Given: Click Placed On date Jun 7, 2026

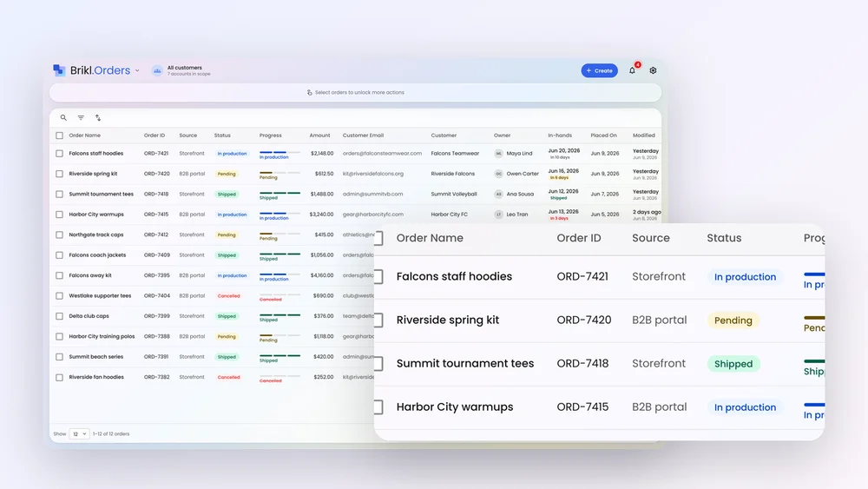Looking at the screenshot, I should 604,195.
